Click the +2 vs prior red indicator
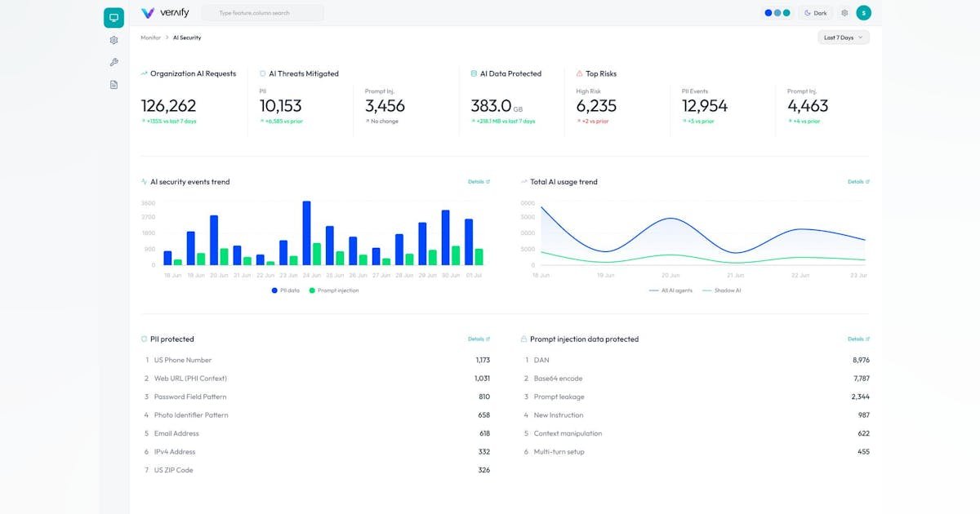 tap(595, 122)
